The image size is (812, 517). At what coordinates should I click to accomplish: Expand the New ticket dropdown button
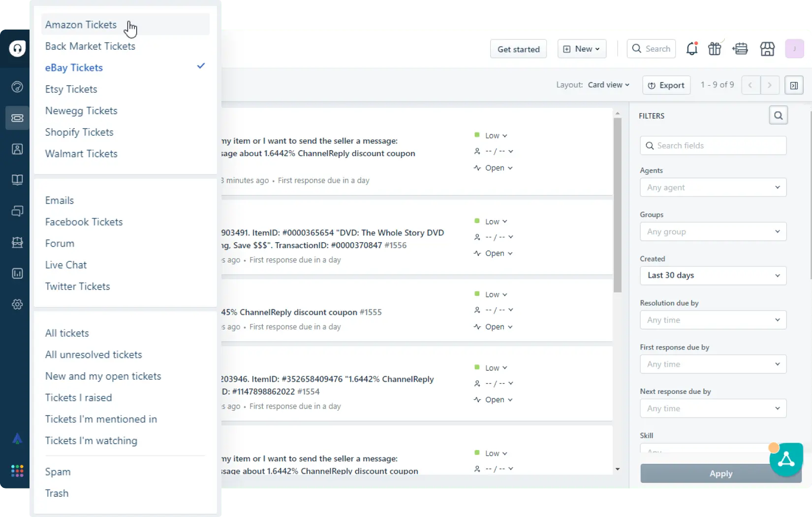581,49
